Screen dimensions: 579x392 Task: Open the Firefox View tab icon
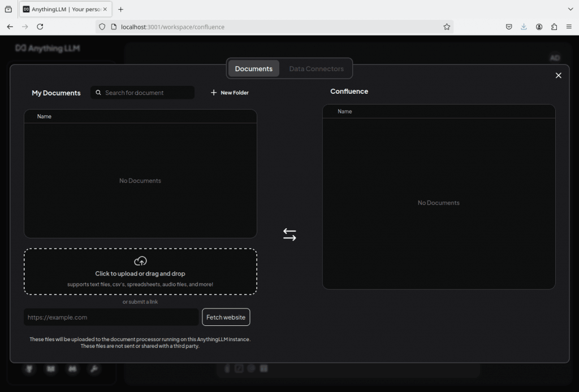point(8,9)
